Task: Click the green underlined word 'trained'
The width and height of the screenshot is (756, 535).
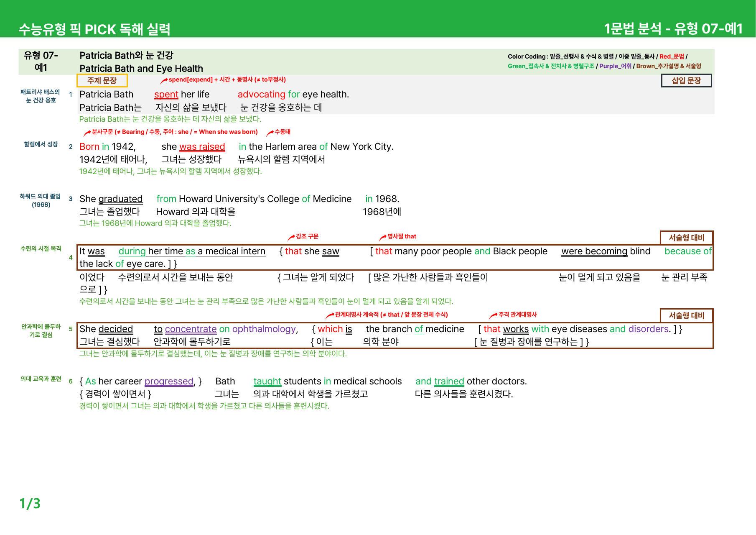Action: [x=449, y=381]
